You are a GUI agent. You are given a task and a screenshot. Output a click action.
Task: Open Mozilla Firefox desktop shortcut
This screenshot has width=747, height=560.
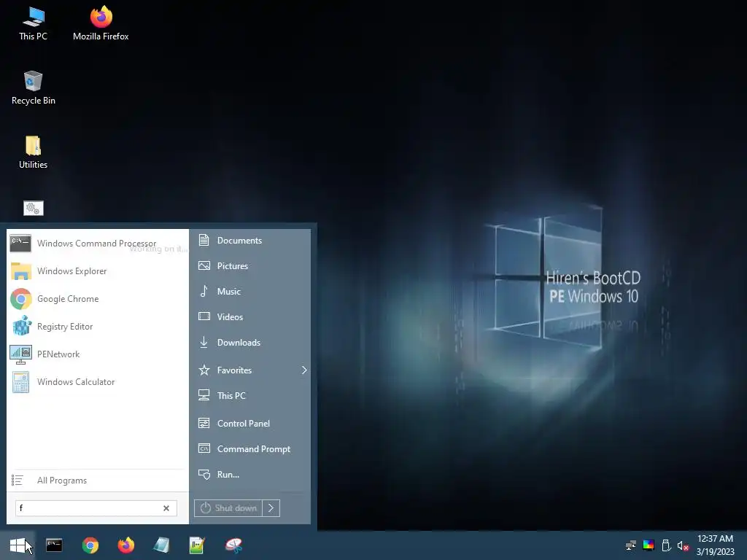point(101,24)
